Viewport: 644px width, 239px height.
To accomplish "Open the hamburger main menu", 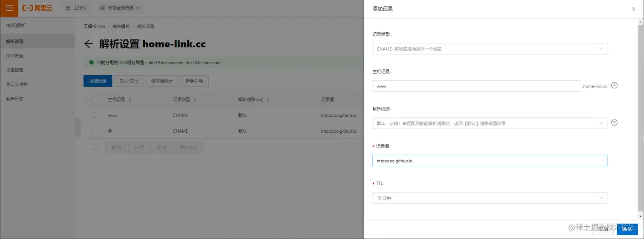I will click(9, 8).
